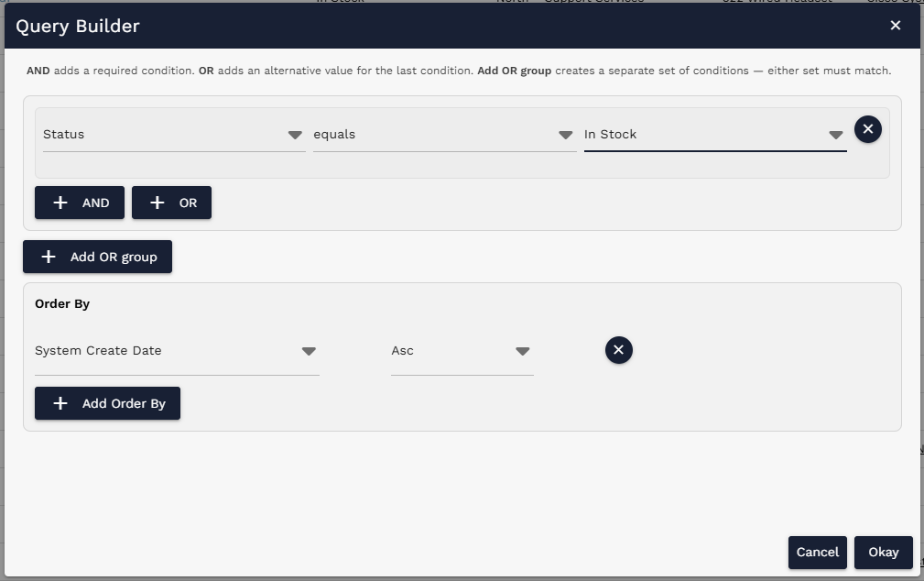924x581 pixels.
Task: Cancel the query builder
Action: coord(818,553)
